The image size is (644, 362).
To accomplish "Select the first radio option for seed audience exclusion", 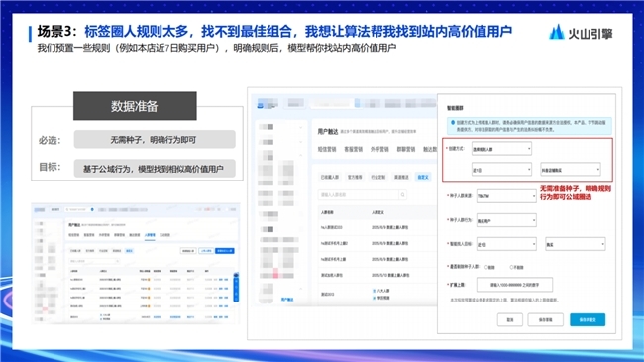I will (486, 267).
